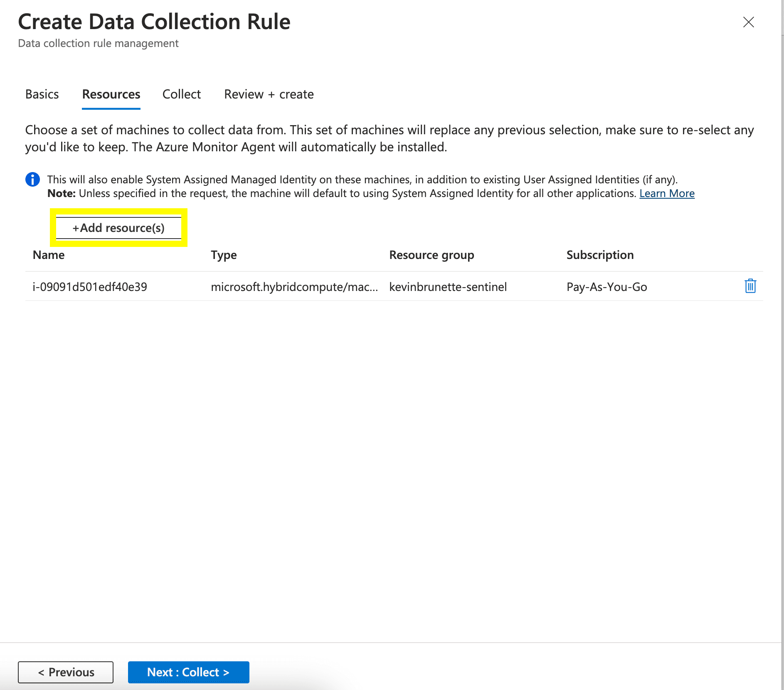Proceed with Next : Collect button
This screenshot has width=784, height=690.
(x=188, y=672)
